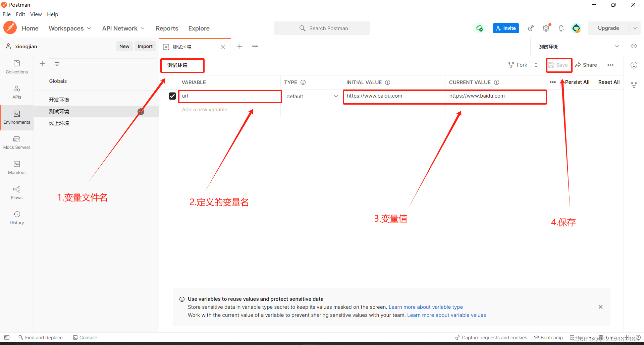644x345 pixels.
Task: Go to the Reports tab
Action: [x=167, y=28]
